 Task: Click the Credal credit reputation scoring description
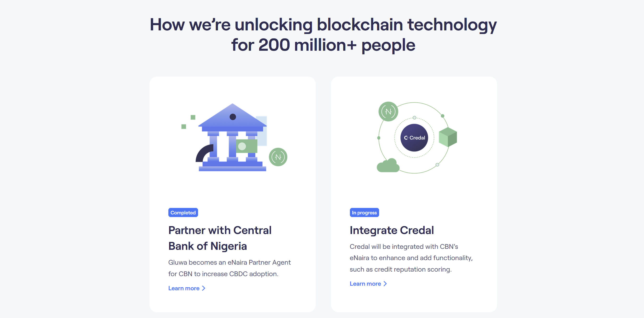411,258
